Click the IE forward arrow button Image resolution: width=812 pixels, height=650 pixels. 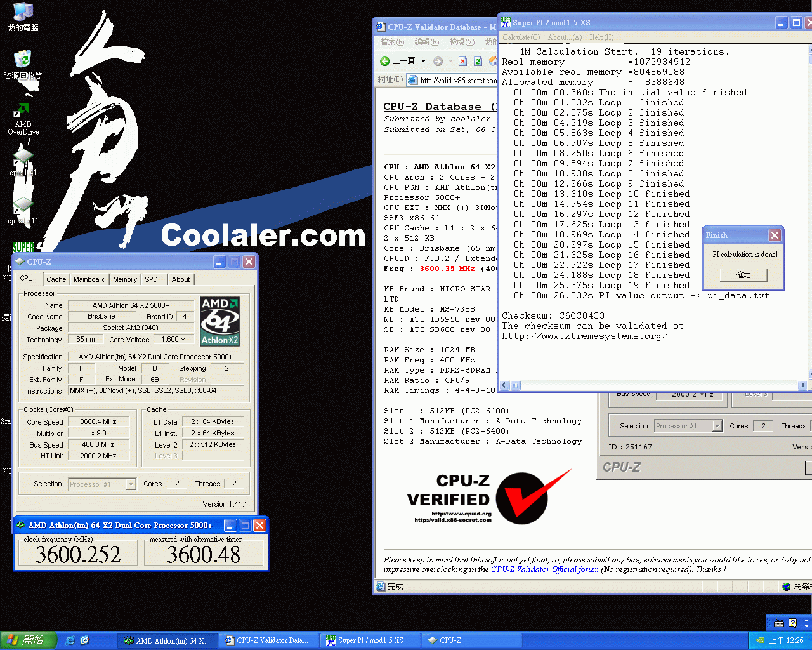438,61
